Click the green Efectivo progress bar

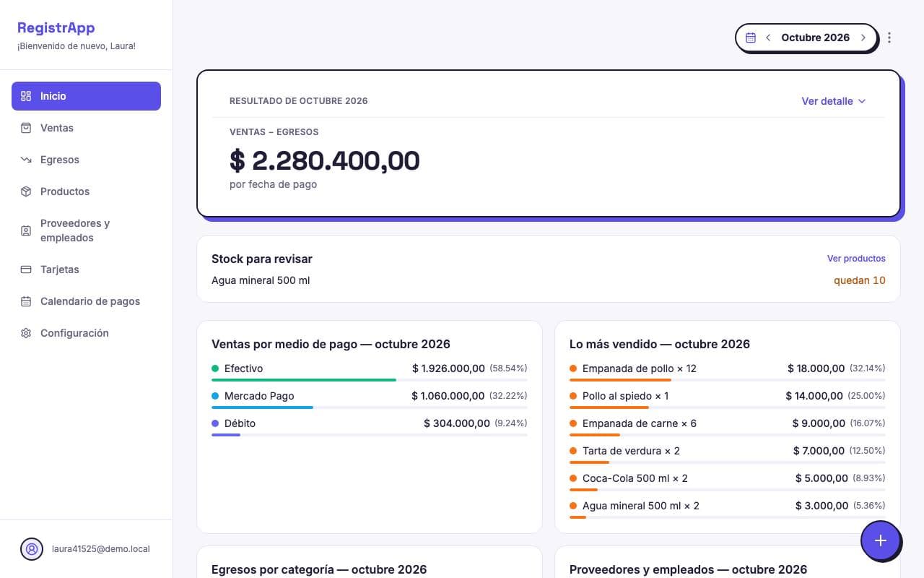coord(304,380)
